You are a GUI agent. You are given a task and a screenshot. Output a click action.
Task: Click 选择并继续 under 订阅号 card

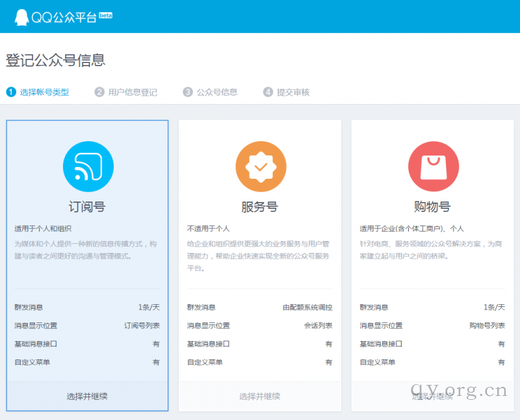(x=87, y=396)
